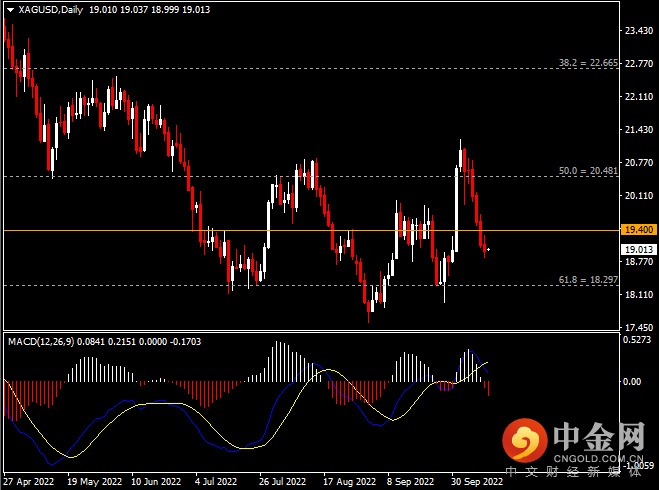Click the 19 May 2022 date label
The width and height of the screenshot is (659, 490).
[95, 482]
